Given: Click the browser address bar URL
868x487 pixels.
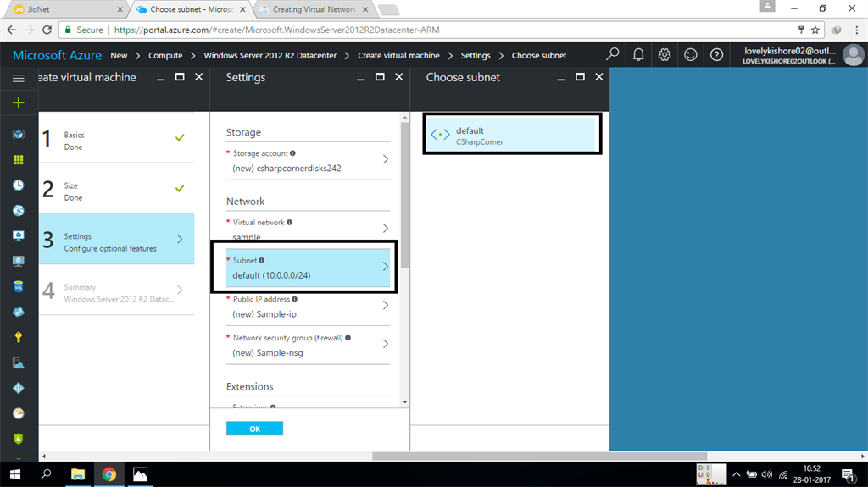Looking at the screenshot, I should tap(277, 30).
